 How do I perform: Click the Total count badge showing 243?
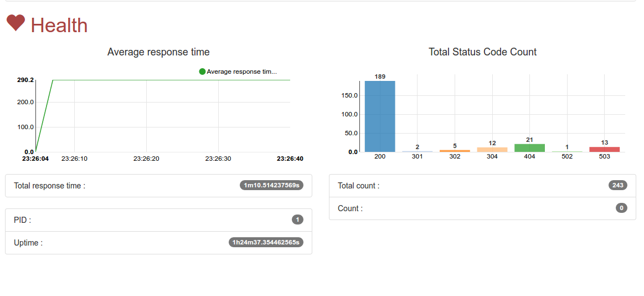pyautogui.click(x=617, y=185)
